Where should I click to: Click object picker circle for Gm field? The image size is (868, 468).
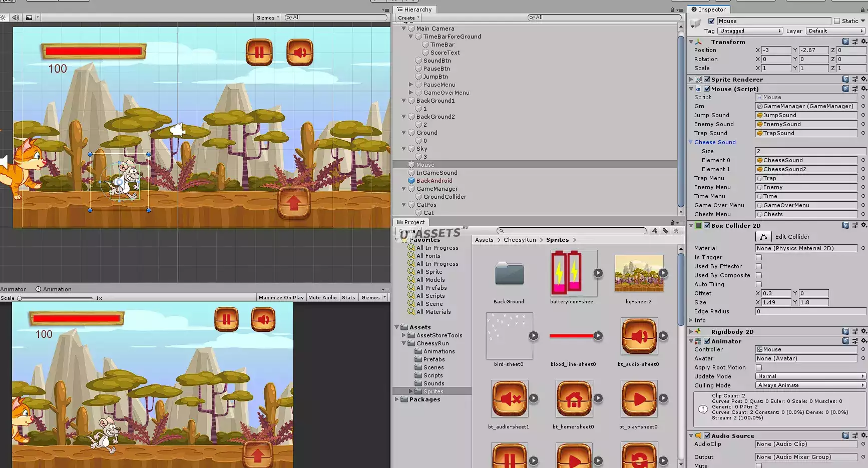(x=863, y=106)
